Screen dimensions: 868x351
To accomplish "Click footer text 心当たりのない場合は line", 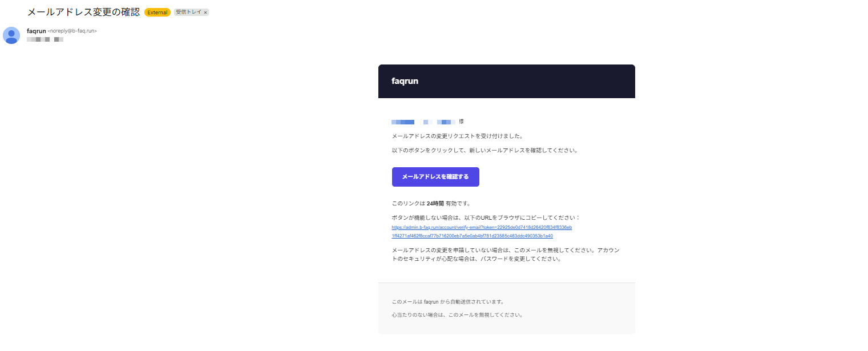I will [458, 314].
